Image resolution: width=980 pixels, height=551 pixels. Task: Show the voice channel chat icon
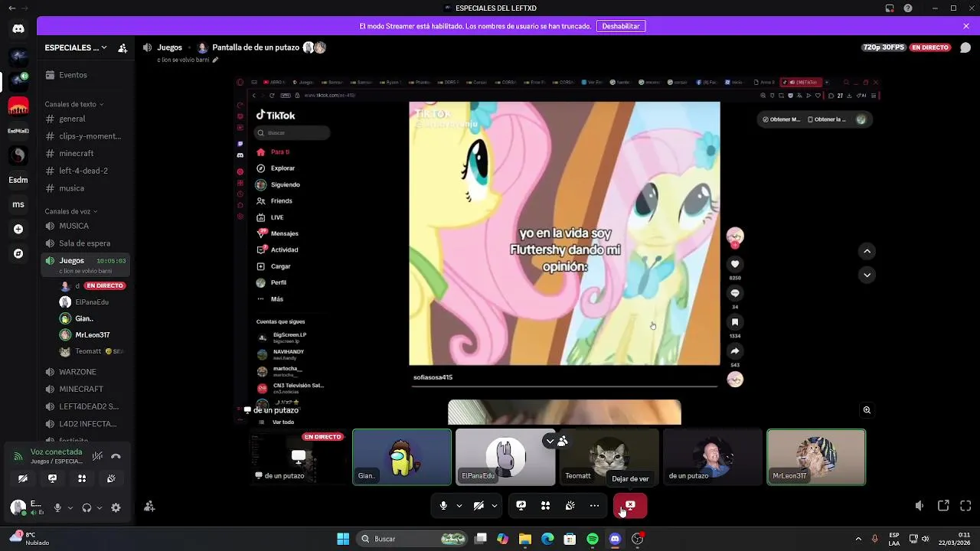965,47
